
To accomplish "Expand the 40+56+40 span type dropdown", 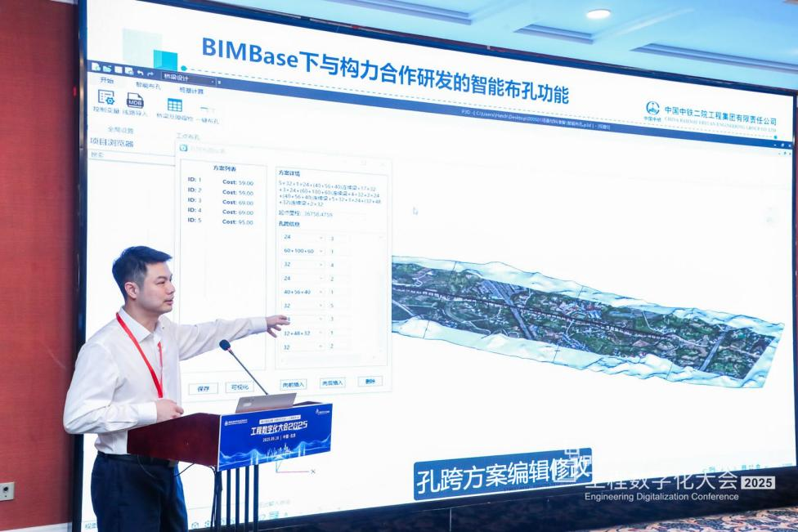I will pos(321,292).
